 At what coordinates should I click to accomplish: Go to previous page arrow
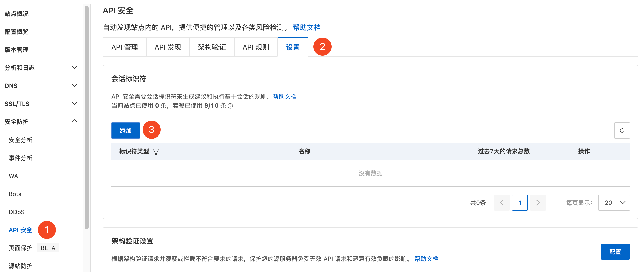pyautogui.click(x=502, y=203)
